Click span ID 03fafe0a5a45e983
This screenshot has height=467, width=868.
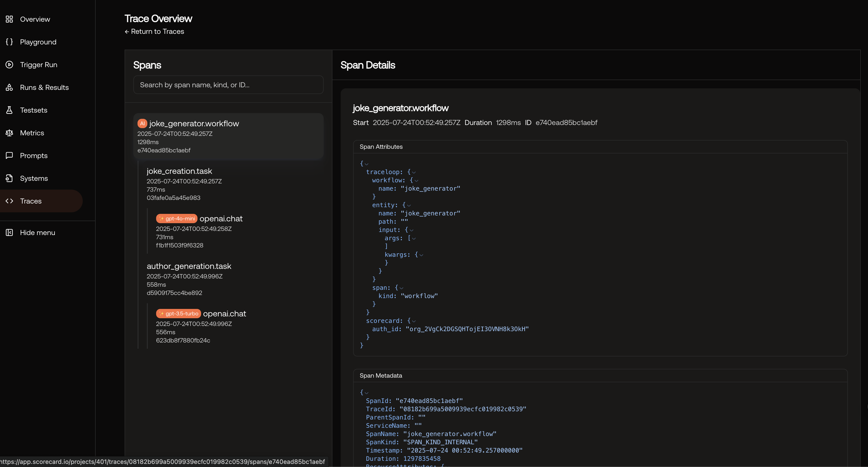(173, 198)
